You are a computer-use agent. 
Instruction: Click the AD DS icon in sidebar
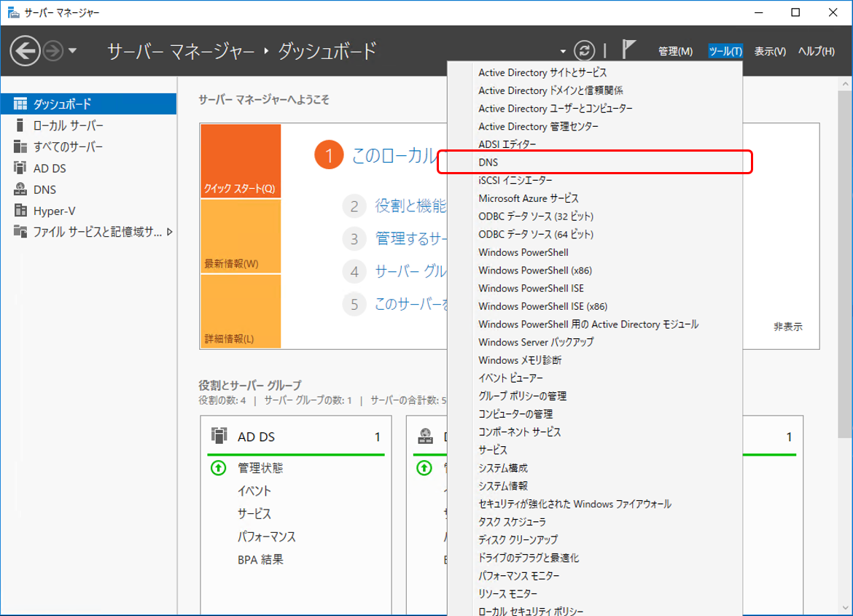[x=20, y=168]
